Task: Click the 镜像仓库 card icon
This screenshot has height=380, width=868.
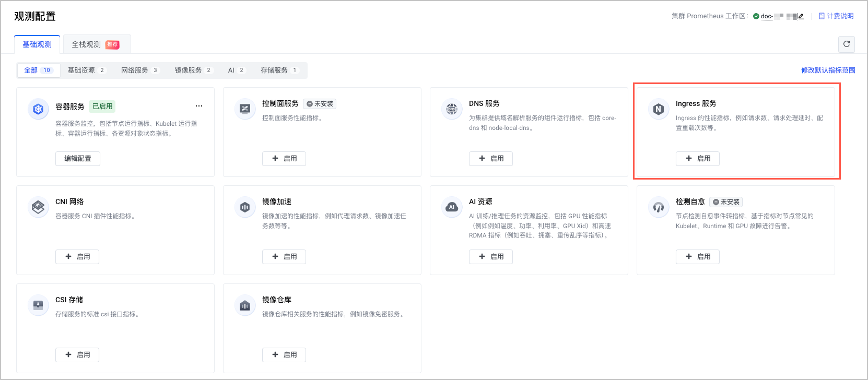Action: coord(245,305)
